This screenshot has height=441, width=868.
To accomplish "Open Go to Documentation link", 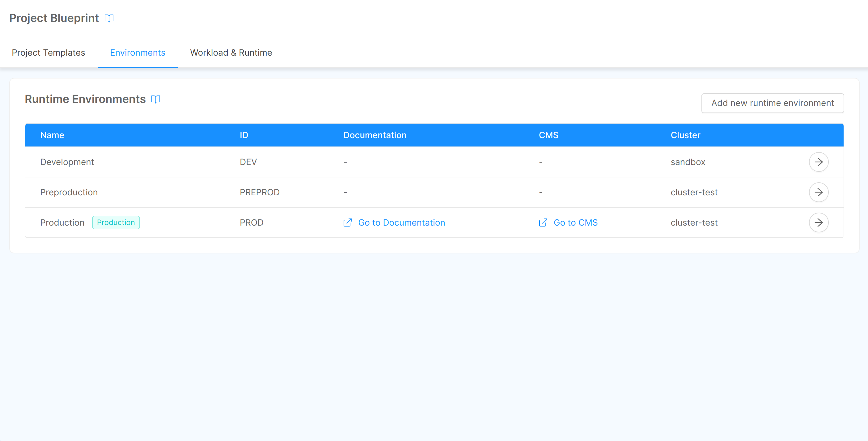I will (x=402, y=222).
